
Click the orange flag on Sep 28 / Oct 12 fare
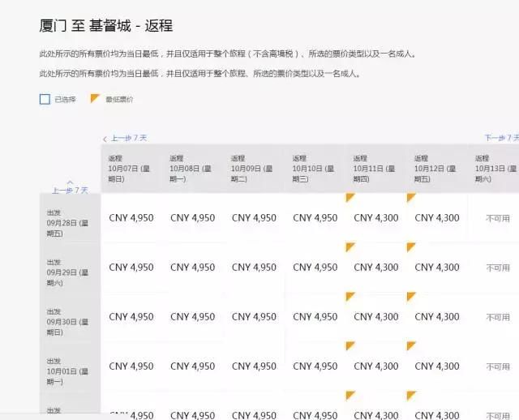pyautogui.click(x=410, y=197)
